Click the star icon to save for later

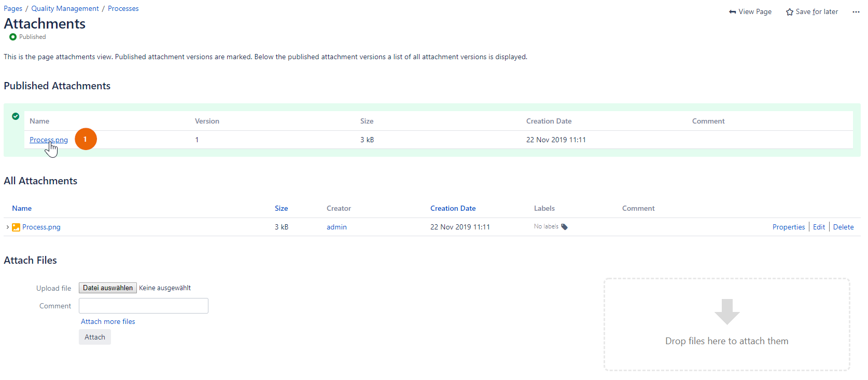tap(790, 12)
